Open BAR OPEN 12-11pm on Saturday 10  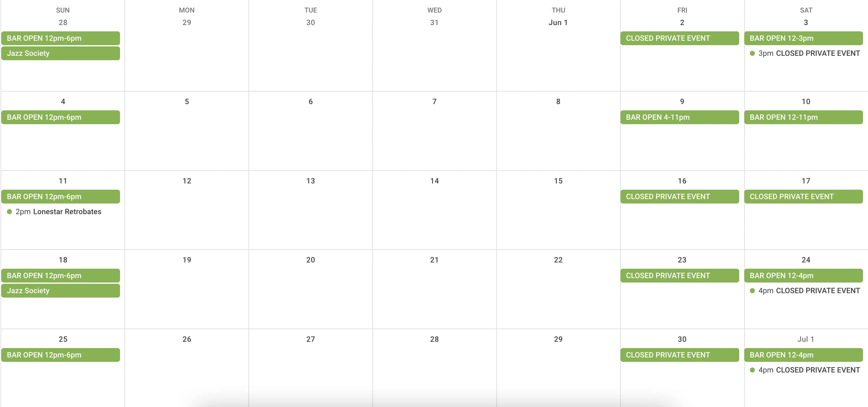(x=803, y=117)
